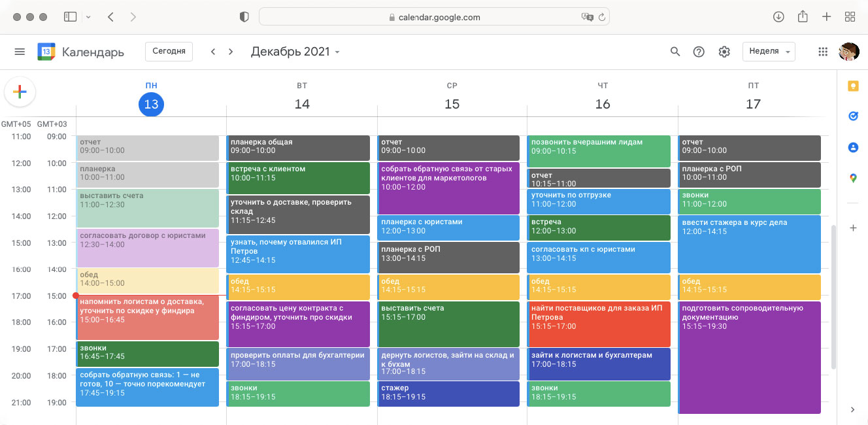This screenshot has height=425, width=868.
Task: Go to the next week arrow
Action: (x=231, y=52)
